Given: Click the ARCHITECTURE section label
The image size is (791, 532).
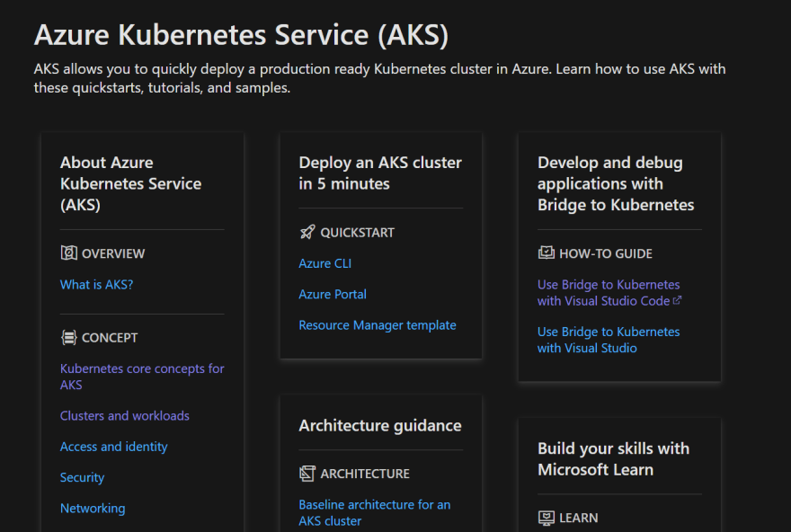Looking at the screenshot, I should [x=365, y=474].
